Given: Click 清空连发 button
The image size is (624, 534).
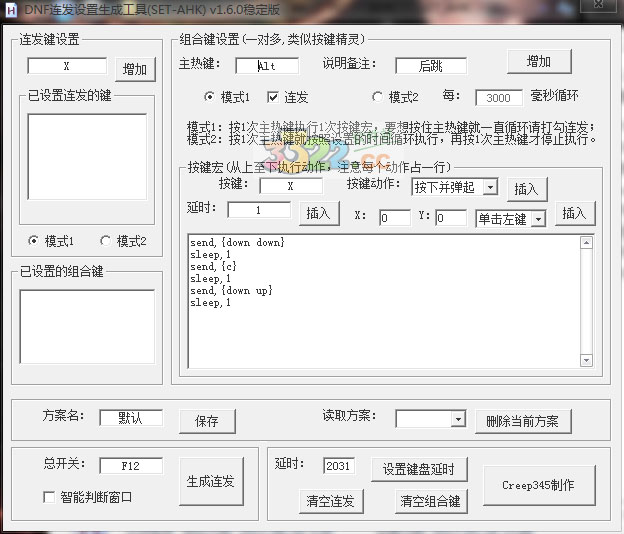Looking at the screenshot, I should click(x=331, y=501).
